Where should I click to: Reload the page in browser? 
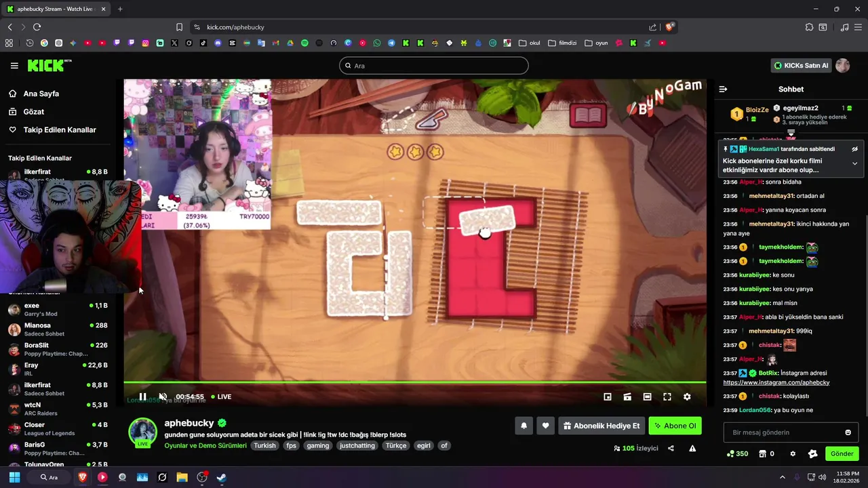(x=37, y=27)
